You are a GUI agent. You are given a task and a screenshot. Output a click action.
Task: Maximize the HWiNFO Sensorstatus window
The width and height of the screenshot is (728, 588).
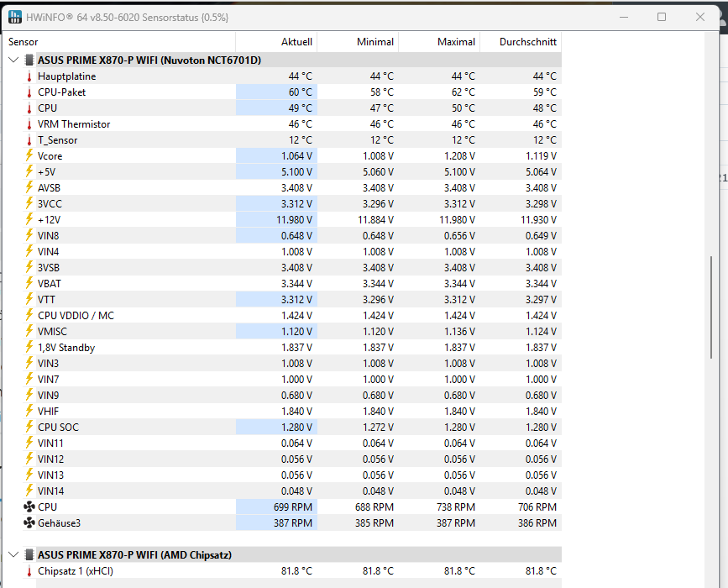tap(662, 17)
